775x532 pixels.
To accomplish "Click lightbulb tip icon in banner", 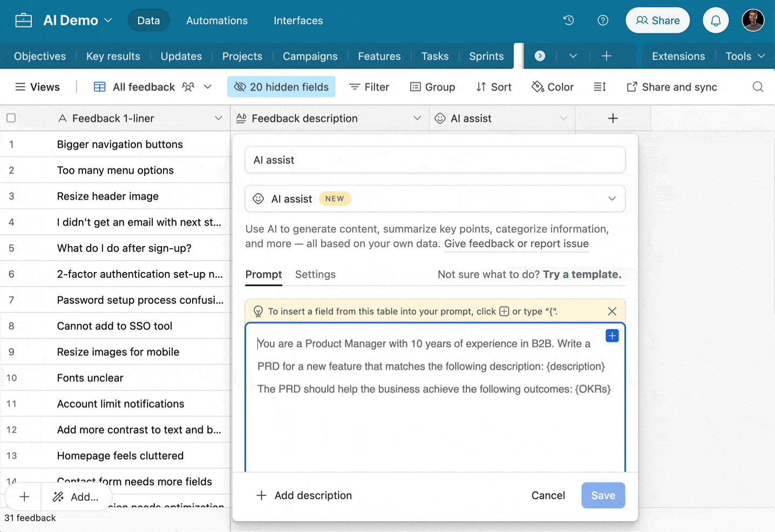I will coord(258,311).
